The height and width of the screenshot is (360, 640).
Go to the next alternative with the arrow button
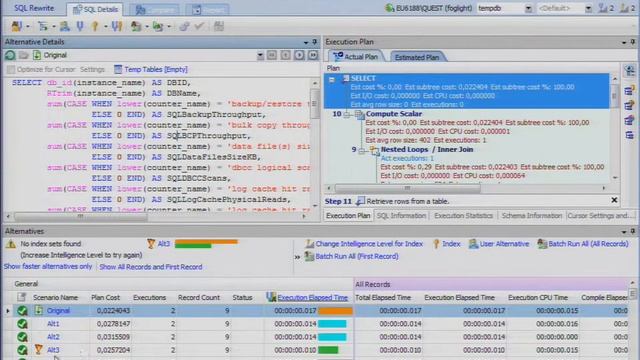tap(299, 55)
